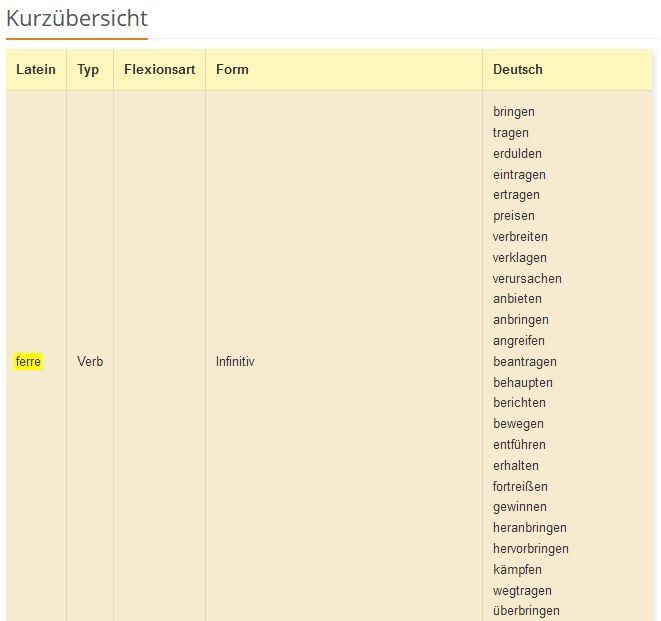
Task: Select the 'Typ' column header
Action: click(89, 70)
